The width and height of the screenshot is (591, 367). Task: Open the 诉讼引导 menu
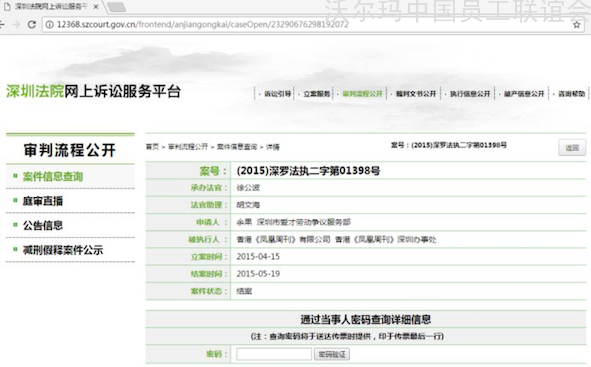[x=277, y=93]
